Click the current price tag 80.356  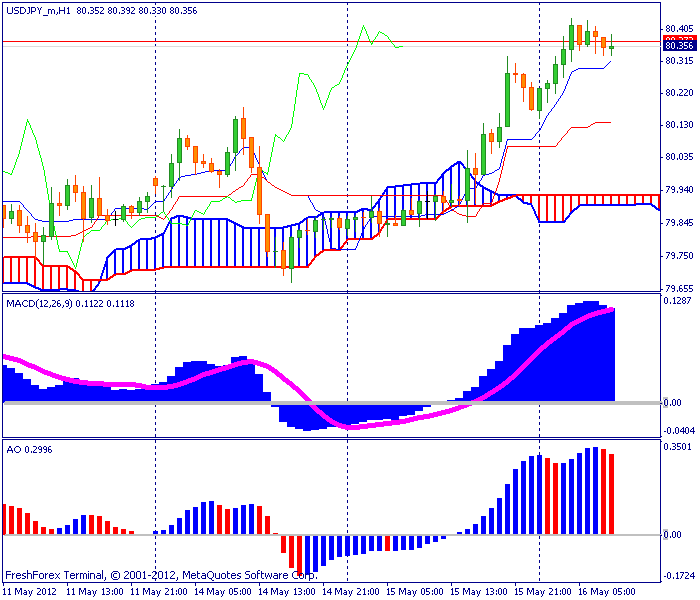[679, 46]
